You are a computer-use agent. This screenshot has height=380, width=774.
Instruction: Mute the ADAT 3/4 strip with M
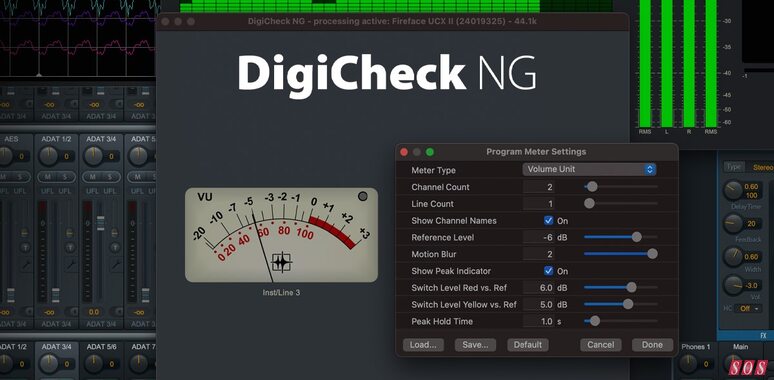point(92,177)
